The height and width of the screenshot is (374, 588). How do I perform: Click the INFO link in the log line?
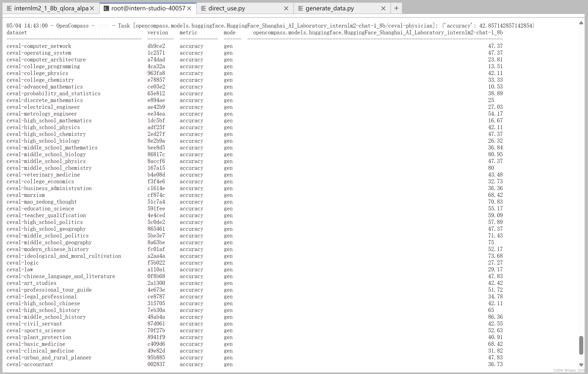point(103,26)
